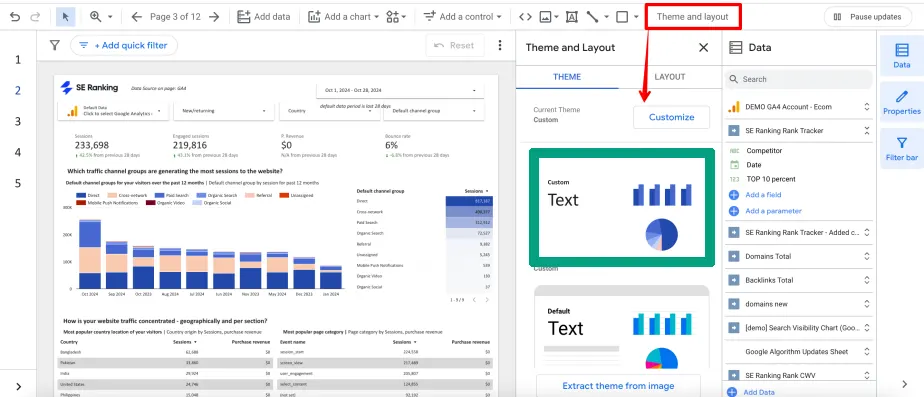This screenshot has height=397, width=924.
Task: Go to next page arrow
Action: tap(214, 17)
